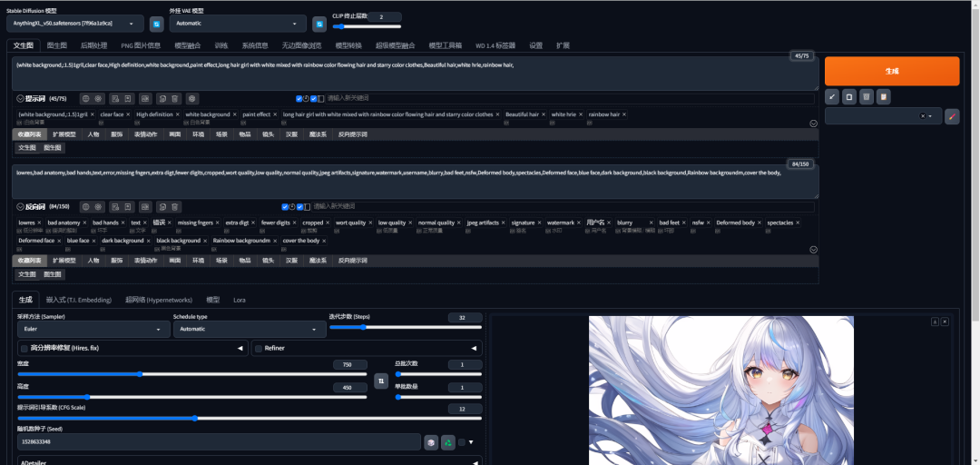This screenshot has width=980, height=465.
Task: Refresh the Stable Diffusion model list
Action: click(x=156, y=24)
